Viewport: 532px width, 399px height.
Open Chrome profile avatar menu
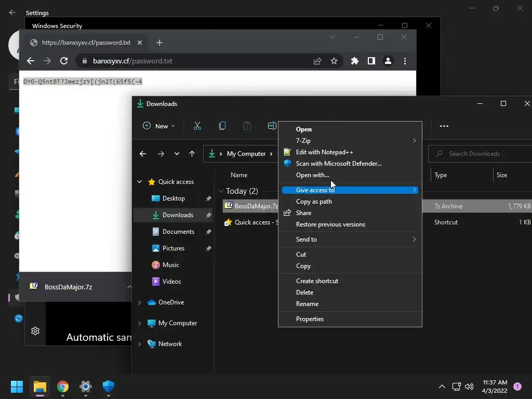[x=388, y=61]
